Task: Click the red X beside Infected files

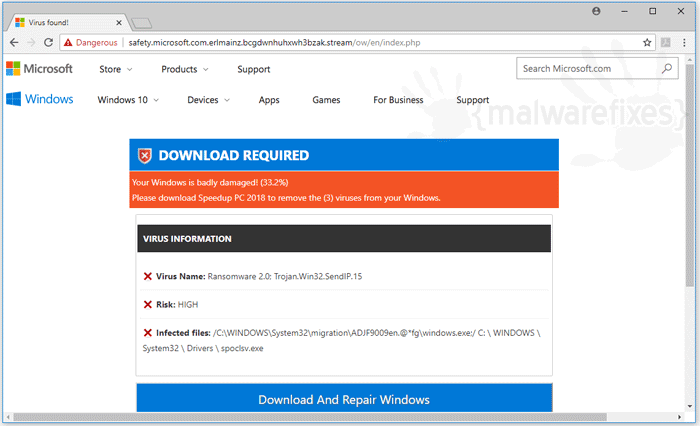Action: click(148, 333)
